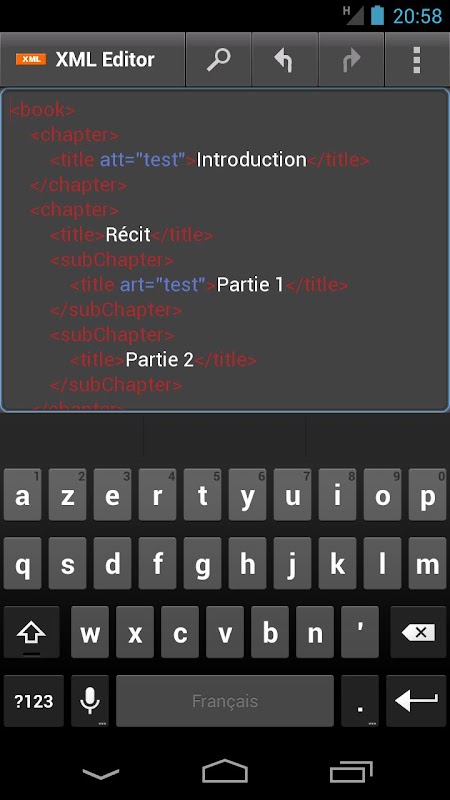Tap the enter return arrow key
Viewport: 450px width, 800px height.
tap(416, 701)
